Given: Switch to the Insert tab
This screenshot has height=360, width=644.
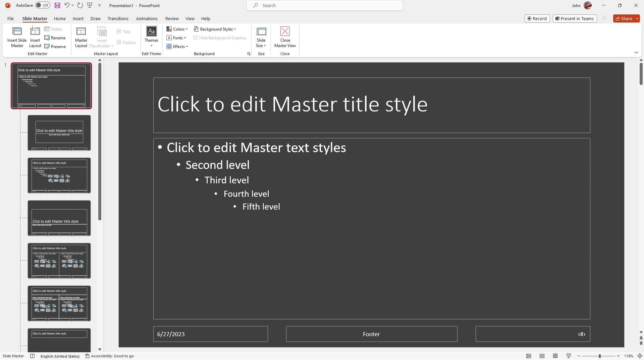Looking at the screenshot, I should click(78, 19).
